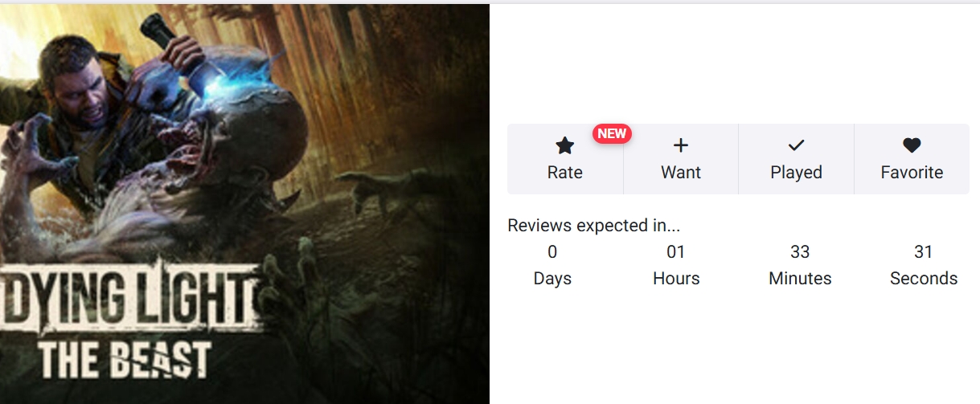Click THE BEAST subtitle on cover

pos(125,360)
